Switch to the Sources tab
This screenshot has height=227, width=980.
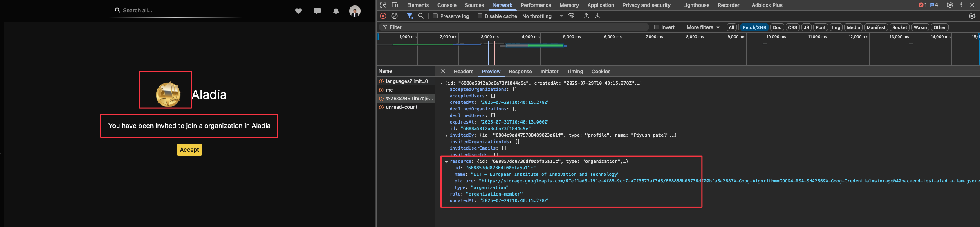474,5
